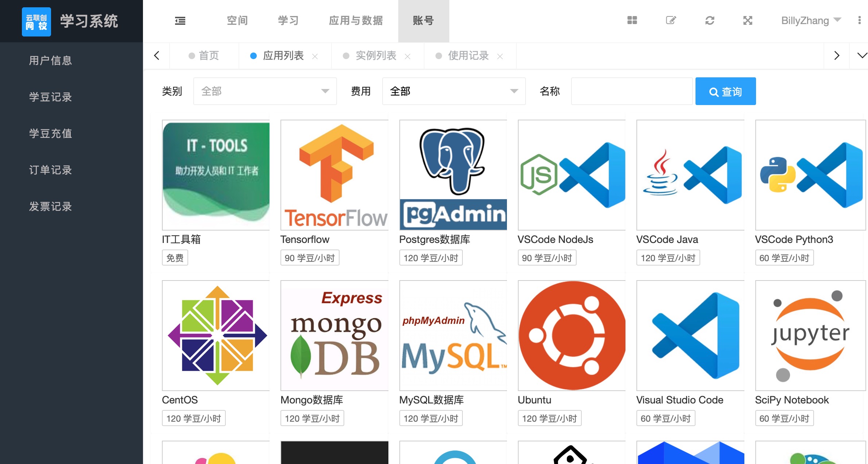Click the Tensorflow app name
Viewport: 868px width, 464px height.
[305, 239]
